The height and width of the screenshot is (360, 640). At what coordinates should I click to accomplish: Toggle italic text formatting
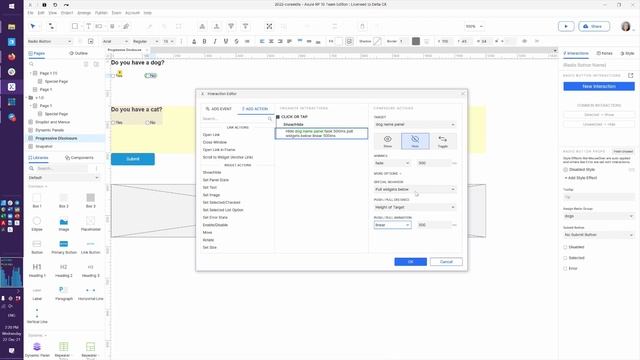coord(215,41)
